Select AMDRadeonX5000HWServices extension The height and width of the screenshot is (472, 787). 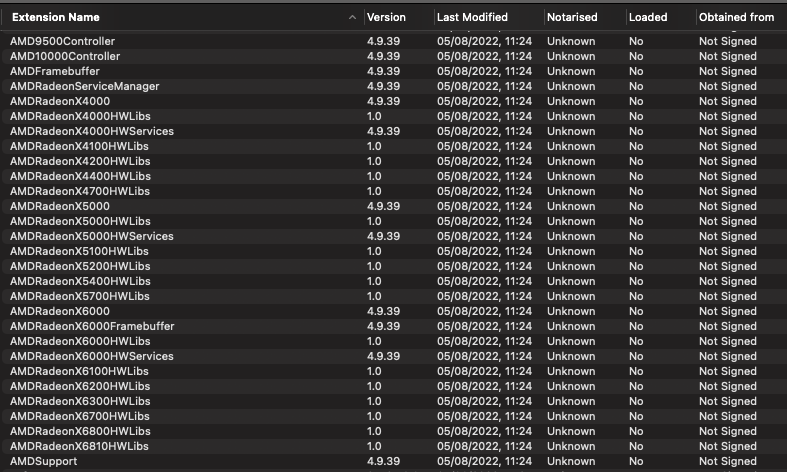click(x=394, y=237)
